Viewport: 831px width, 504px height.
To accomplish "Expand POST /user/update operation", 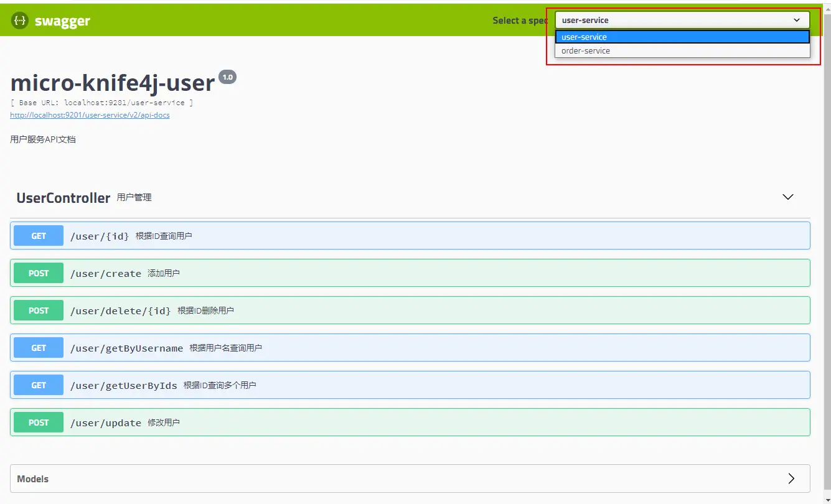I will (410, 422).
